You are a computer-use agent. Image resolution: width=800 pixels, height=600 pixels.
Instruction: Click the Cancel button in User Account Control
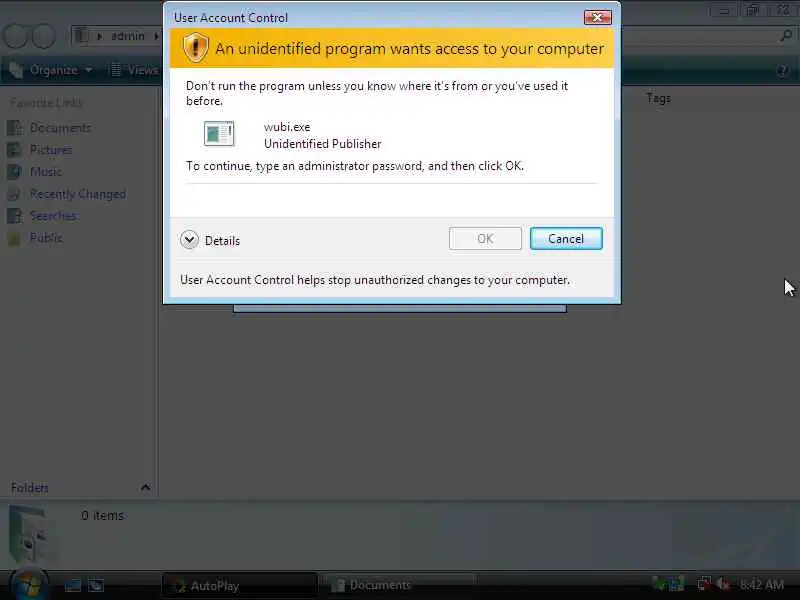[x=566, y=239]
